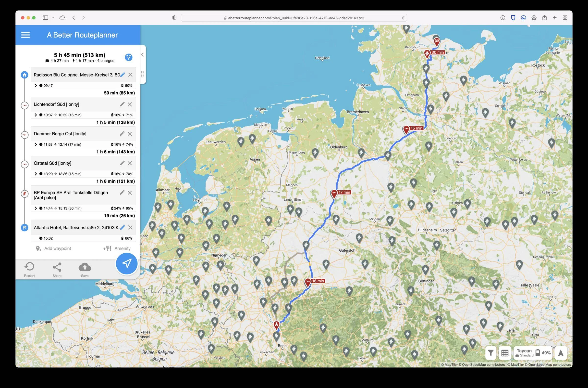Open the hamburger main menu
This screenshot has width=588, height=388.
pos(25,35)
